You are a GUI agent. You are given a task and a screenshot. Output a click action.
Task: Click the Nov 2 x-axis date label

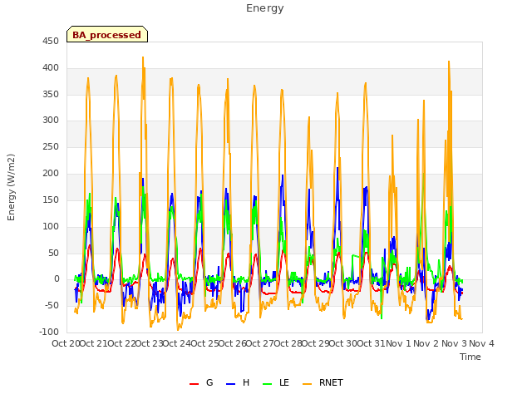[426, 343]
